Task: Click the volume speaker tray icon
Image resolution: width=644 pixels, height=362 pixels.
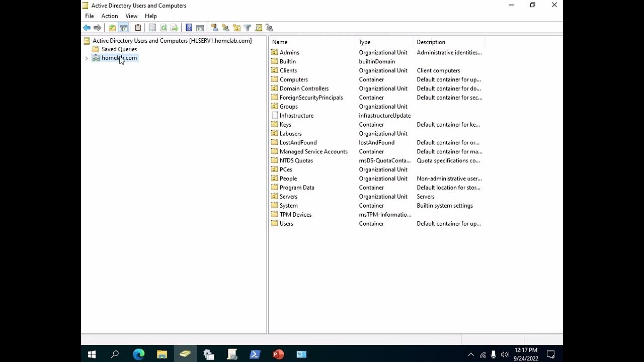Action: [x=505, y=354]
